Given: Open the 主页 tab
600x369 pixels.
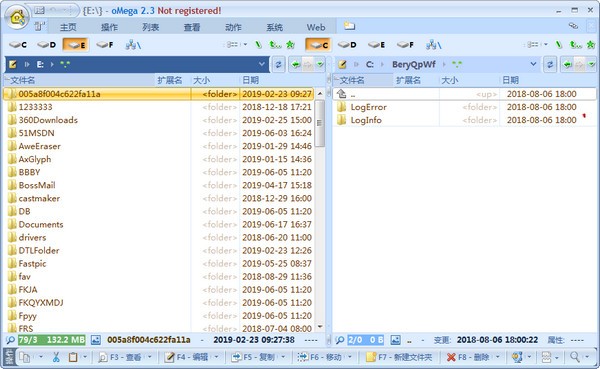Looking at the screenshot, I should [68, 27].
